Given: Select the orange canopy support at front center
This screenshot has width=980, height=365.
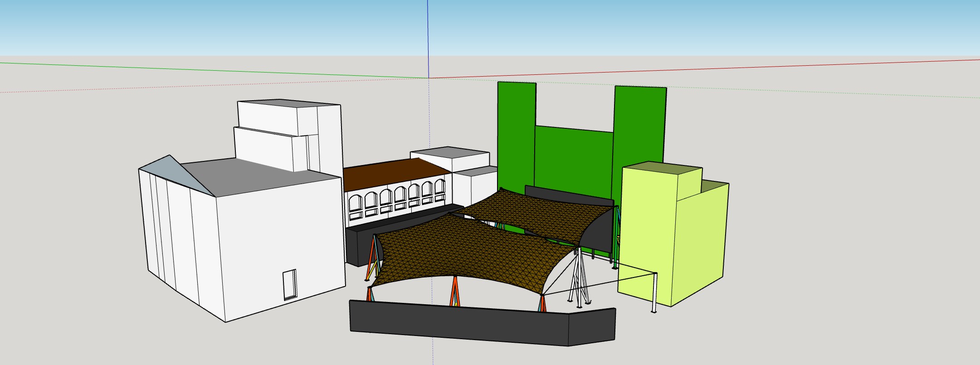Looking at the screenshot, I should [454, 291].
